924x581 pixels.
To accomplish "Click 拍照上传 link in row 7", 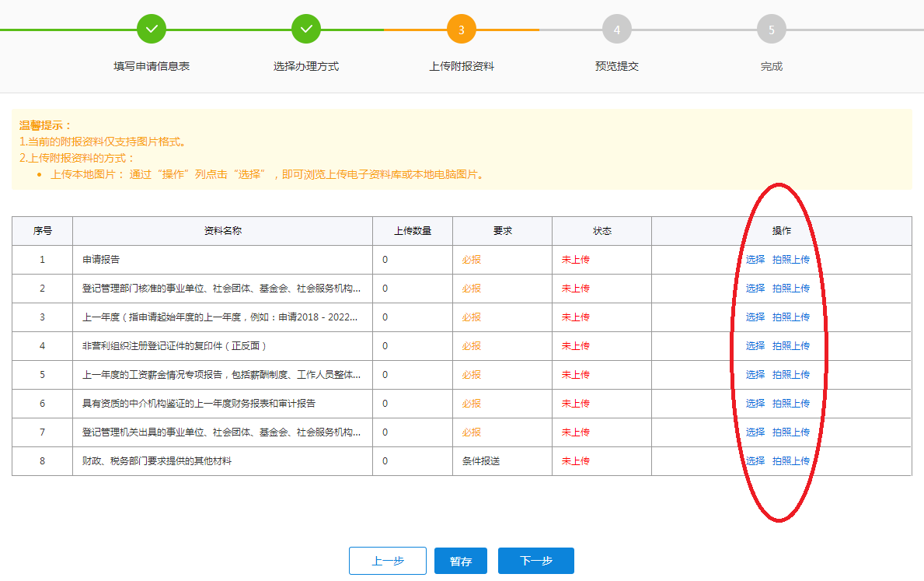I will [x=791, y=432].
